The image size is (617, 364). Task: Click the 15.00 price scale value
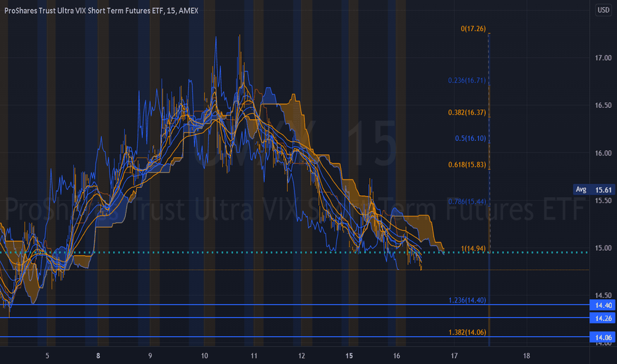[x=603, y=248]
